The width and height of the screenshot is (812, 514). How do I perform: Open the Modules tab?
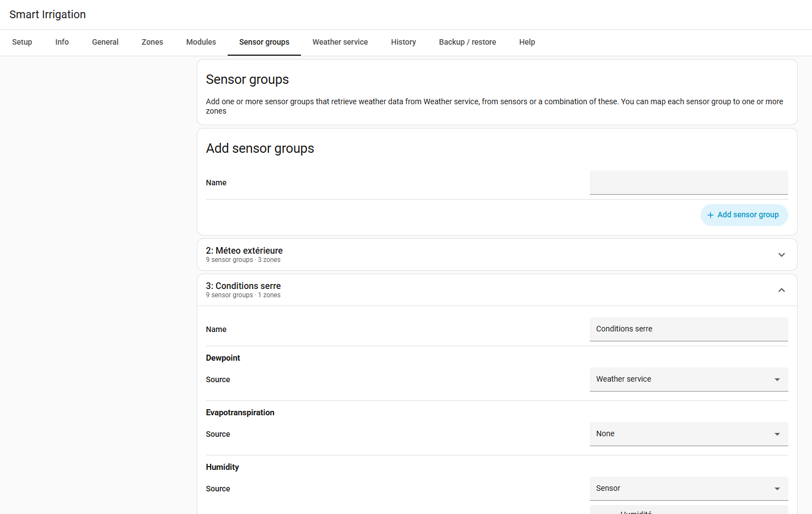pyautogui.click(x=201, y=42)
